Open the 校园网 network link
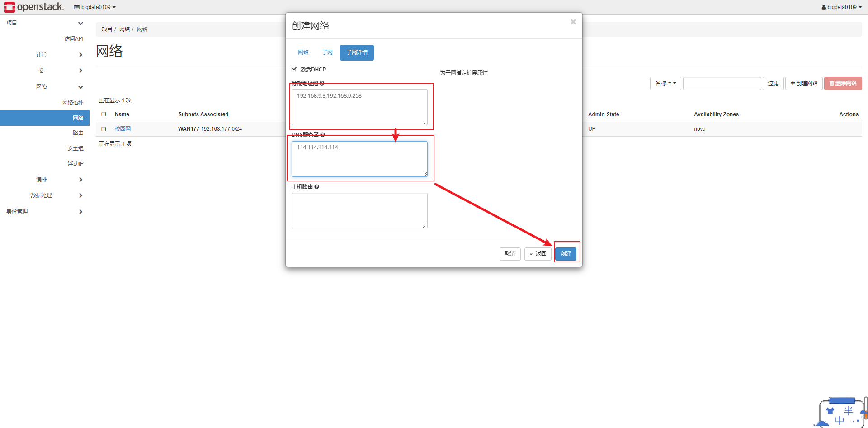868x428 pixels. coord(123,129)
